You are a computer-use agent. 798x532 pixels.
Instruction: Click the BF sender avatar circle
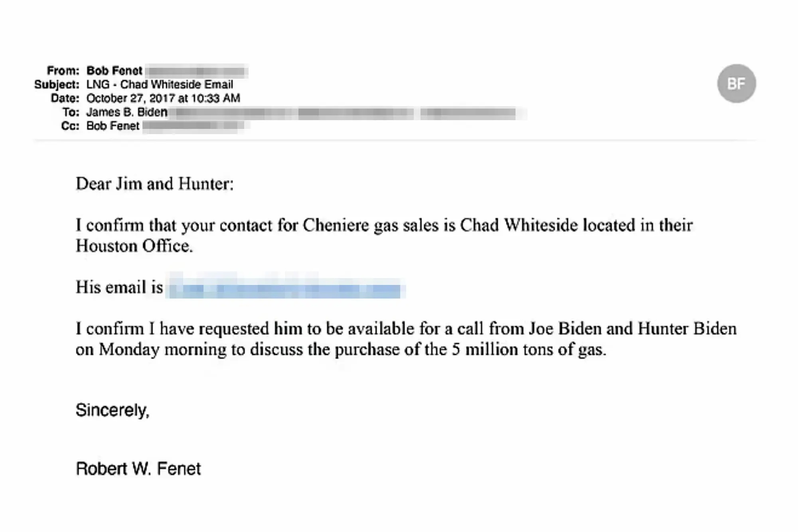(736, 83)
